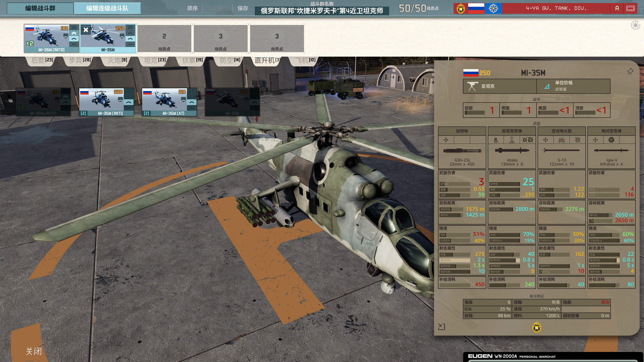
Task: Set MI-35M [RKT2] deck card to single-chevron veterancy
Action: pyautogui.click(x=74, y=39)
